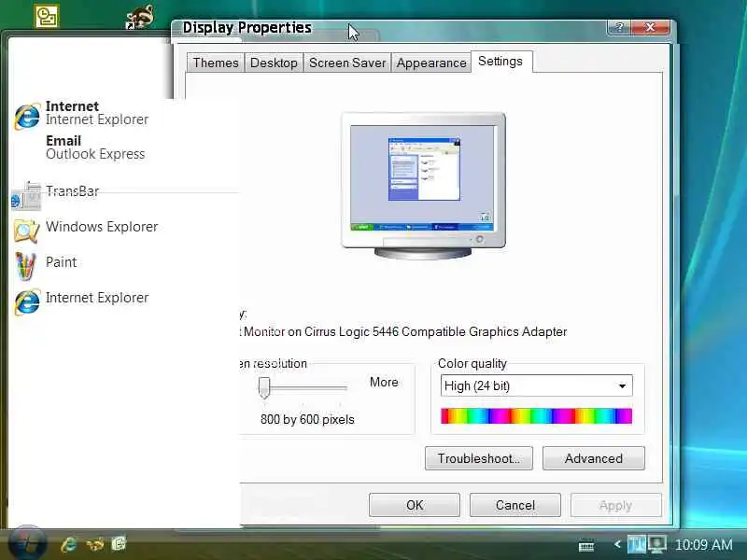Show hidden tray icons via the arrow

617,544
